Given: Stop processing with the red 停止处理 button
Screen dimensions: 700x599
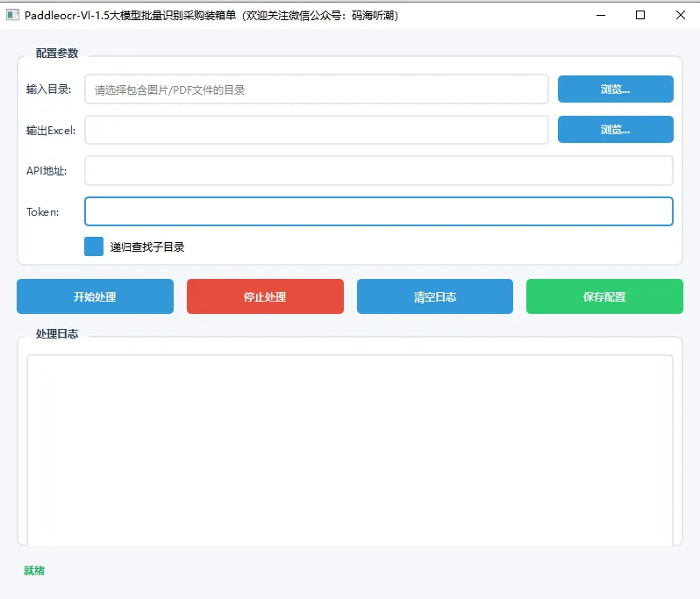Looking at the screenshot, I should (265, 296).
